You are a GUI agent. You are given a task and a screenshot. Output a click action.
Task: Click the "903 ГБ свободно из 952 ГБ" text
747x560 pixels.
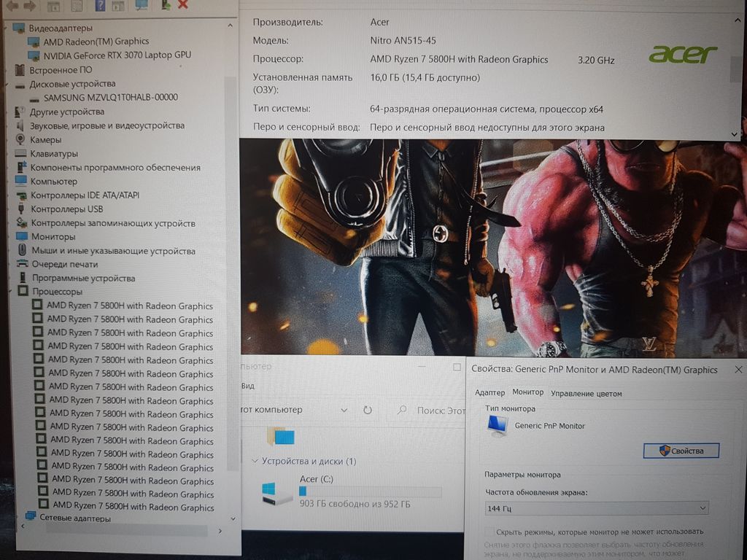point(355,504)
